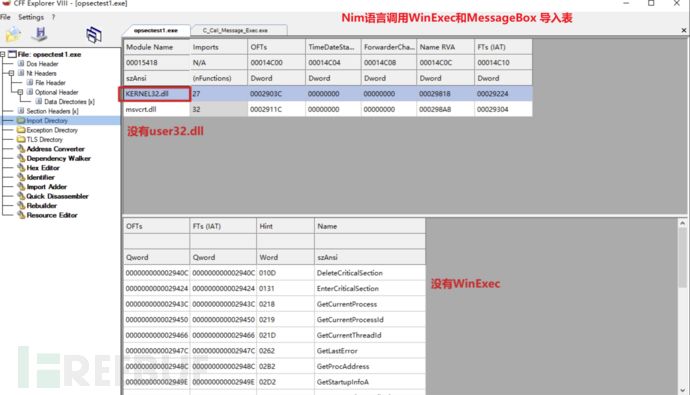
Task: Open TLS Directory tree item
Action: pyautogui.click(x=44, y=139)
